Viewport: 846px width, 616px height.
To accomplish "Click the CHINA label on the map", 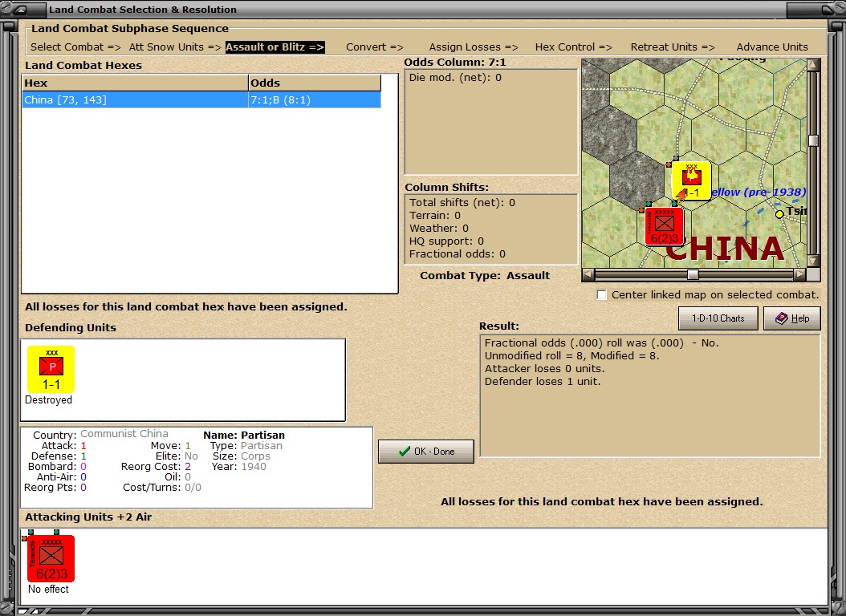I will (x=724, y=249).
